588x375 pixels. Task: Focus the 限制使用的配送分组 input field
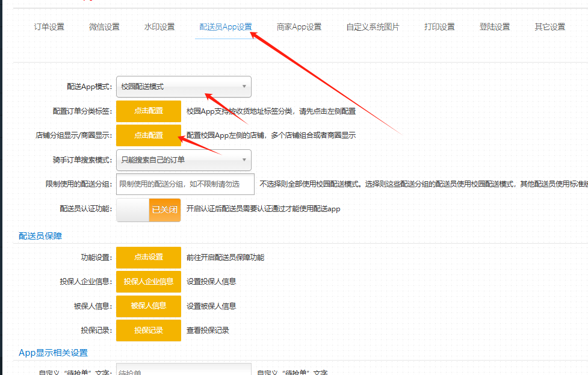[x=185, y=184]
